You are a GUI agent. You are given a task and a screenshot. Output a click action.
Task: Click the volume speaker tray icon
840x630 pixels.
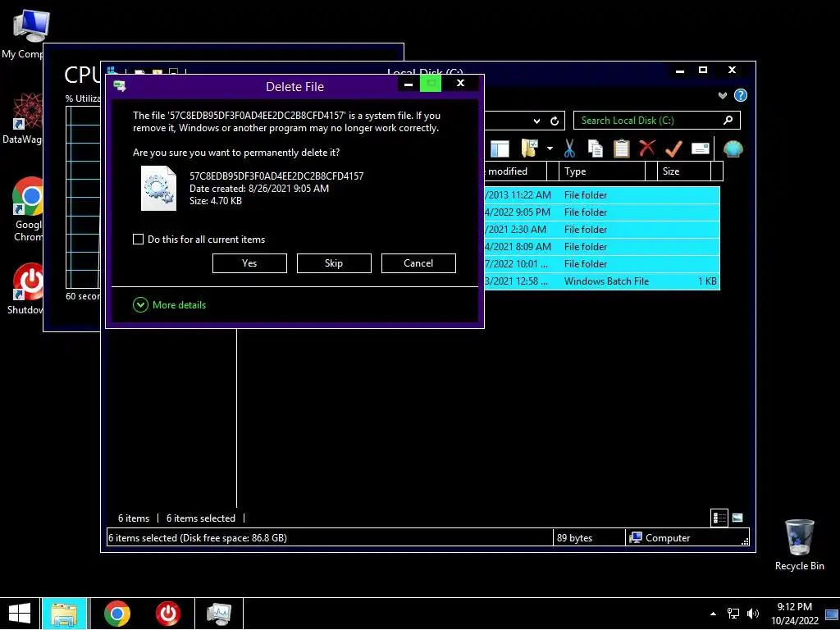(x=753, y=614)
